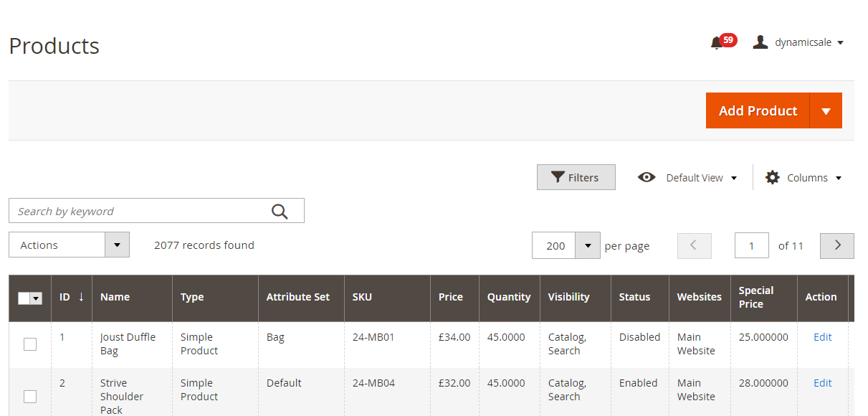The height and width of the screenshot is (416, 868).
Task: Sort by the Price column header
Action: [x=451, y=297]
